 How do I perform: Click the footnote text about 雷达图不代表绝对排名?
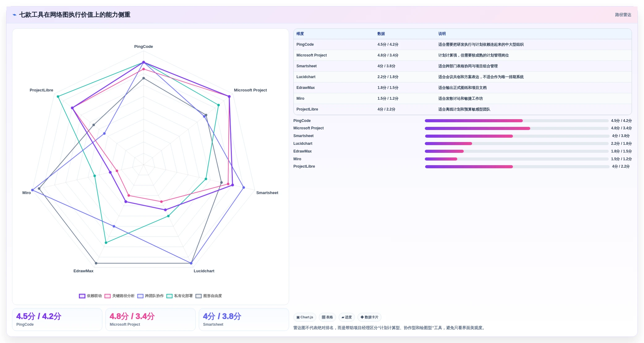click(x=390, y=328)
